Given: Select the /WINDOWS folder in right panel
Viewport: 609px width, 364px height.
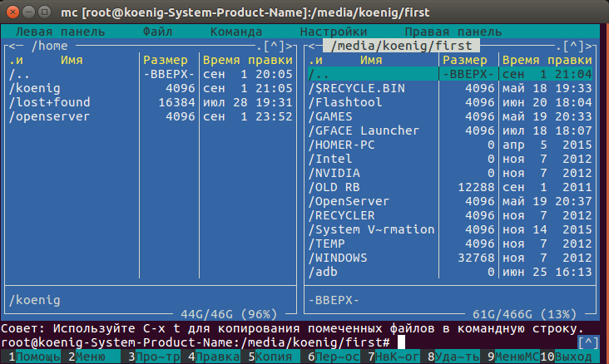Looking at the screenshot, I should click(340, 258).
